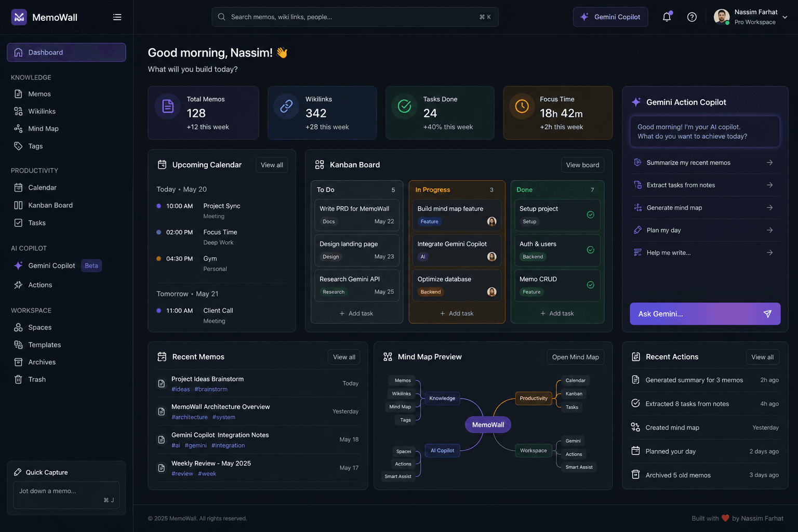Click View board on the Kanban Board

click(x=582, y=165)
